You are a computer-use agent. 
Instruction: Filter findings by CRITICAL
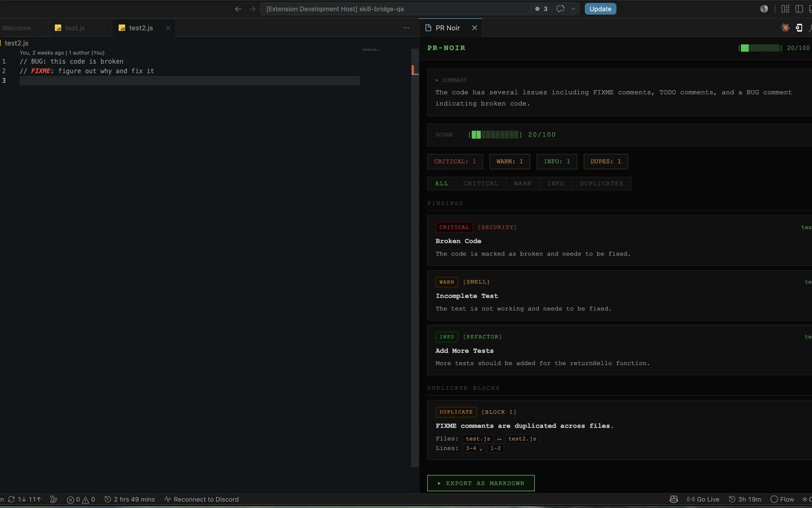481,183
